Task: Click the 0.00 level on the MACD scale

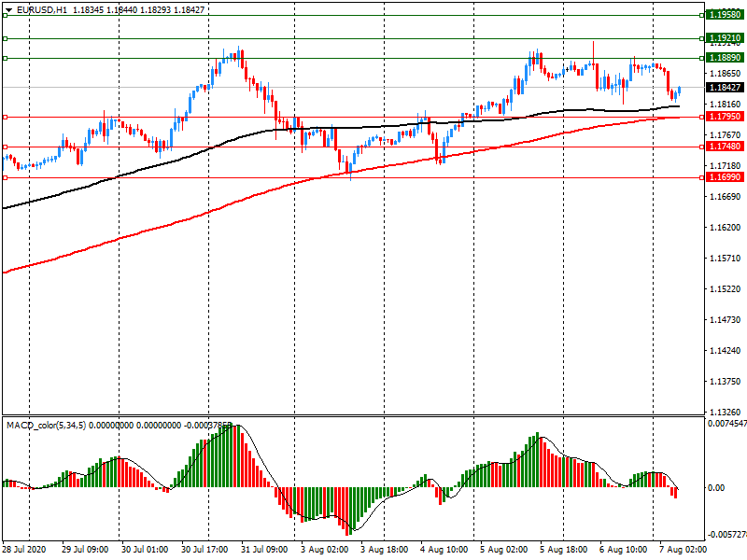Action: click(716, 487)
